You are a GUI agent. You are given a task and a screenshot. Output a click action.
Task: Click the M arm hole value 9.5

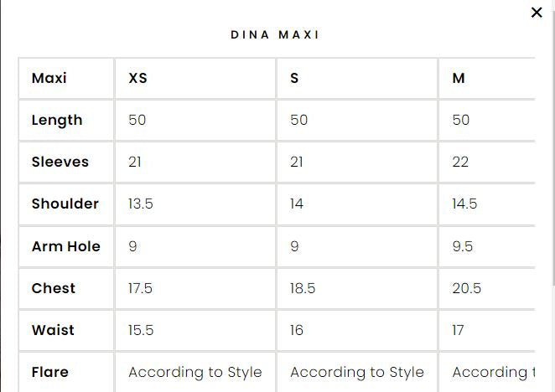pyautogui.click(x=463, y=246)
